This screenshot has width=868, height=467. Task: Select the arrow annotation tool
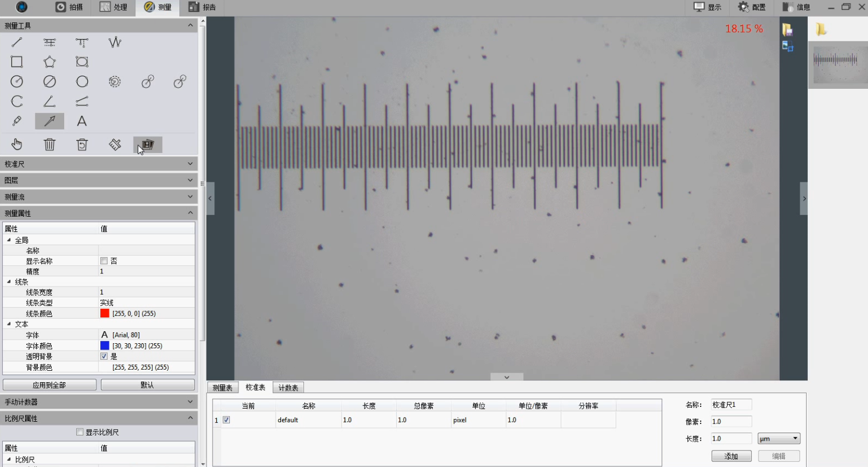49,121
